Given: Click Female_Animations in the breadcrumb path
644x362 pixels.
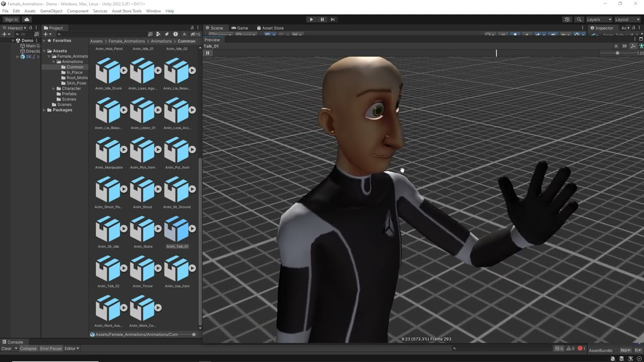Looking at the screenshot, I should click(127, 41).
